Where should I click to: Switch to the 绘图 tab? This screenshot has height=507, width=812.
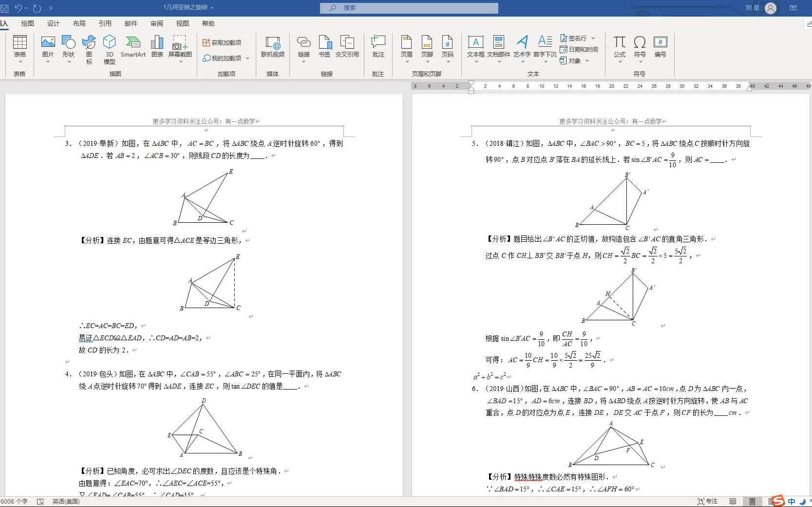(28, 23)
